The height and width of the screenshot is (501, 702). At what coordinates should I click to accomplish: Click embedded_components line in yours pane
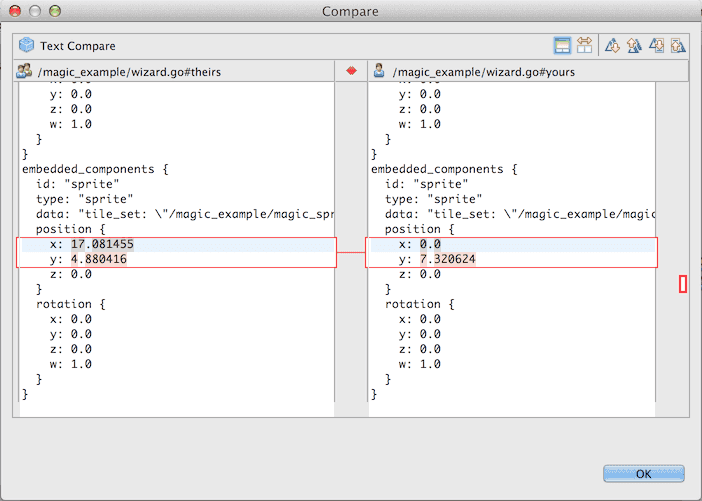click(444, 169)
